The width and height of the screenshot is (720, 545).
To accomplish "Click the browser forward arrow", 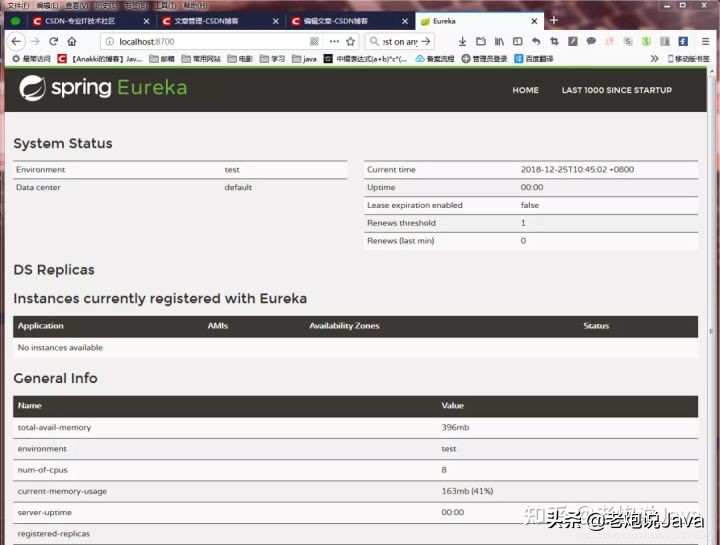I will [x=35, y=41].
